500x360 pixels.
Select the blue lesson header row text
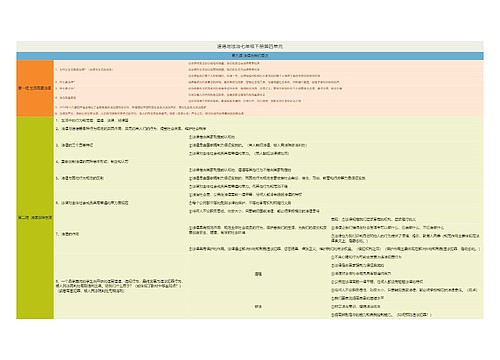pyautogui.click(x=250, y=56)
